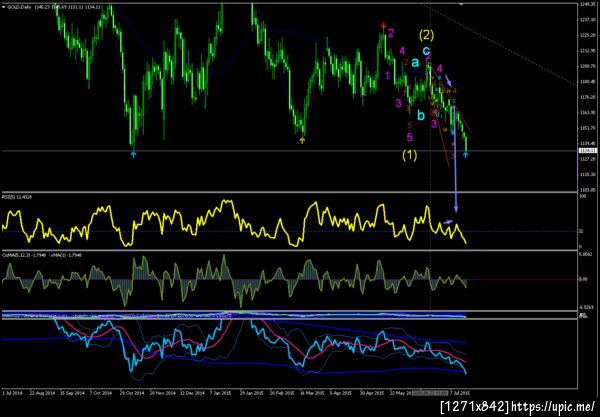Click the 1225.20 price axis label

[x=586, y=35]
